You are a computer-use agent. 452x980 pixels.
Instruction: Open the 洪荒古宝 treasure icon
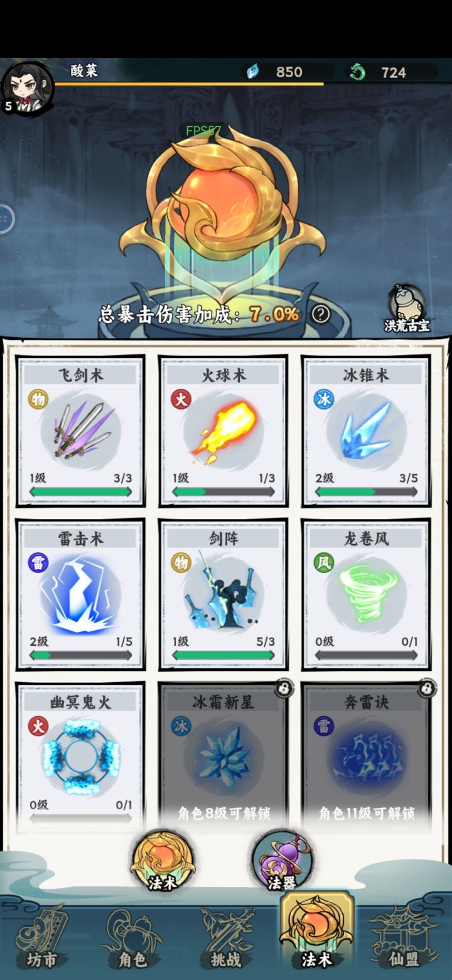pyautogui.click(x=407, y=309)
